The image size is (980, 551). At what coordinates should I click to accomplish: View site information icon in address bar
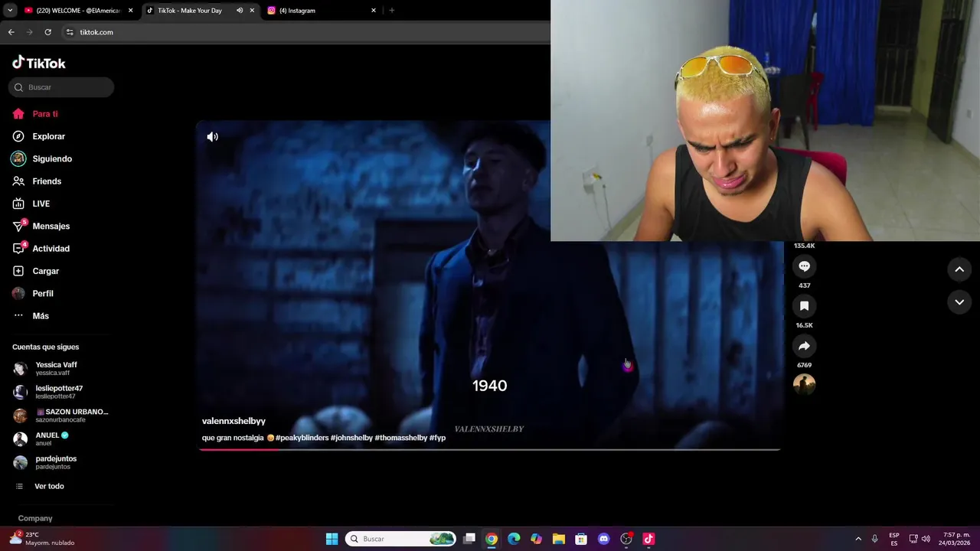[x=70, y=32]
